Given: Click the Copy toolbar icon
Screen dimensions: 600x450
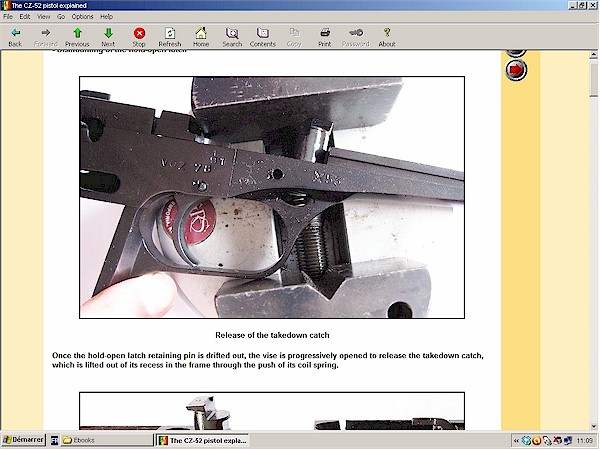Looking at the screenshot, I should [x=294, y=37].
